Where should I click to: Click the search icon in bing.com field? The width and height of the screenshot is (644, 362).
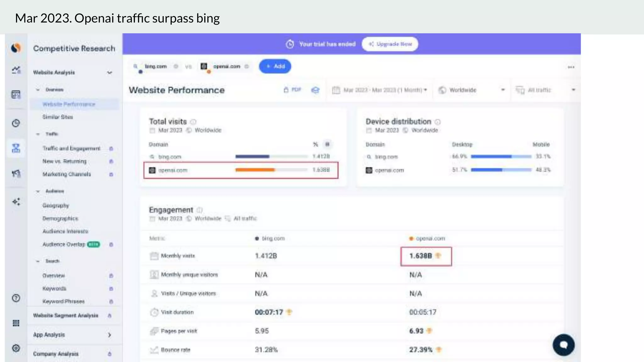pyautogui.click(x=136, y=66)
